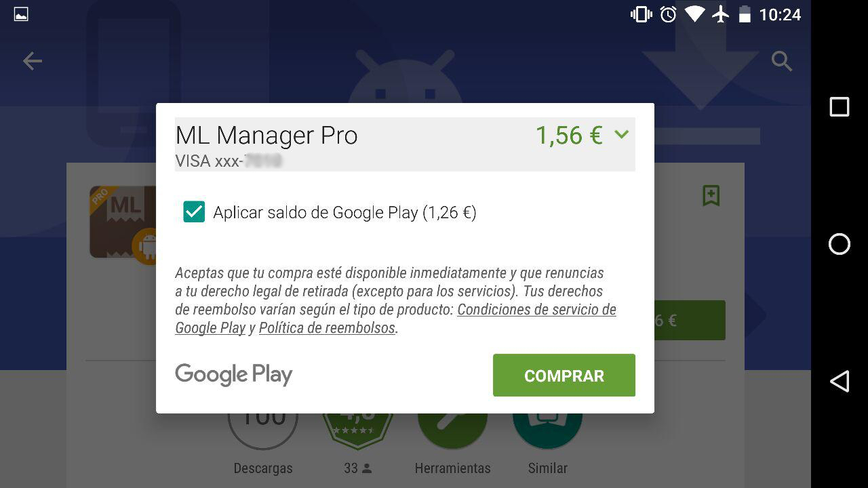Tap the Android recent apps square button
The height and width of the screenshot is (488, 868).
[x=840, y=106]
